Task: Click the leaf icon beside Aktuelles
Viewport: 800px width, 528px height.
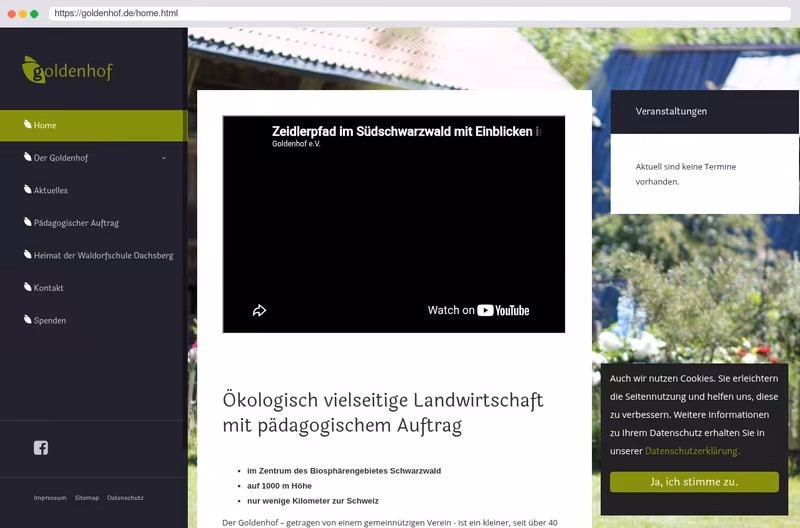Action: pyautogui.click(x=28, y=189)
